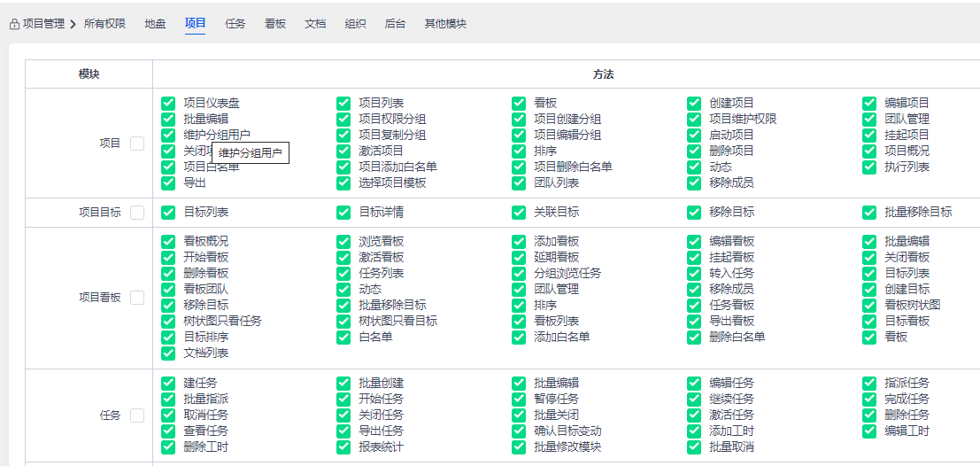The width and height of the screenshot is (980, 466).
Task: Disable the 删除任务 permission checkbox
Action: (869, 416)
